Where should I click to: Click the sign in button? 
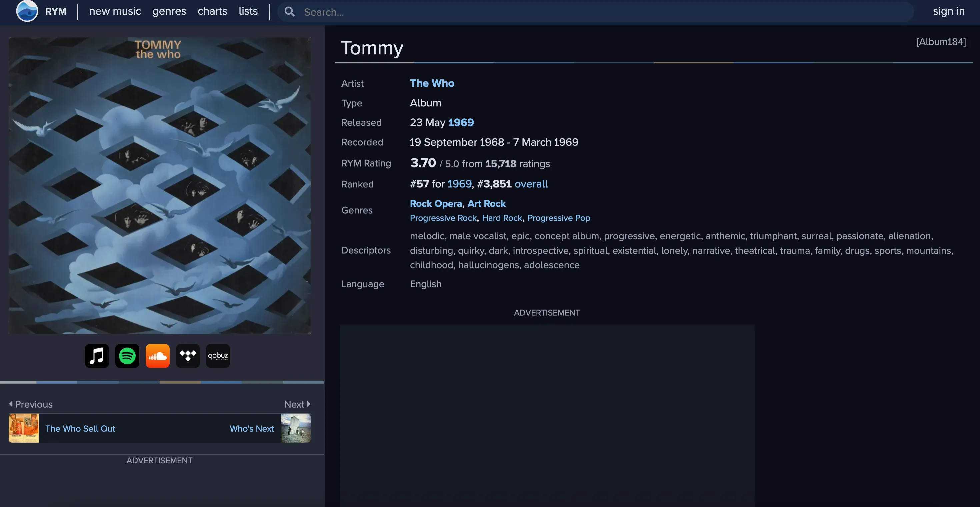pos(948,11)
